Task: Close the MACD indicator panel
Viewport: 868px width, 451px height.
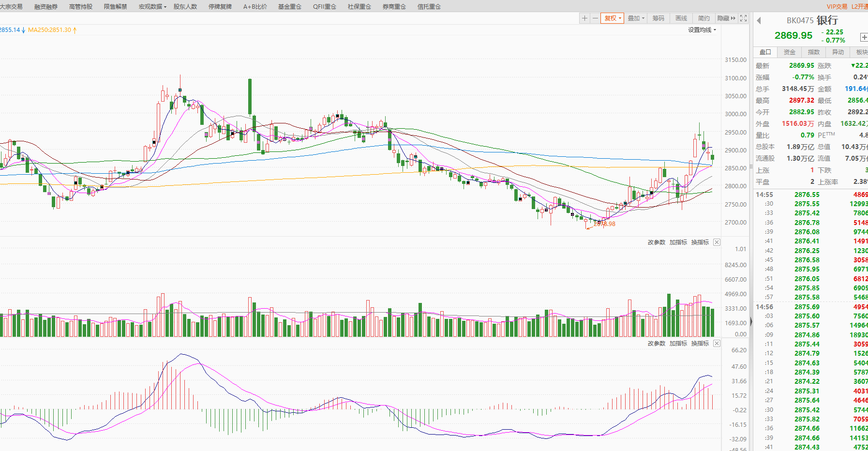Action: click(x=717, y=344)
